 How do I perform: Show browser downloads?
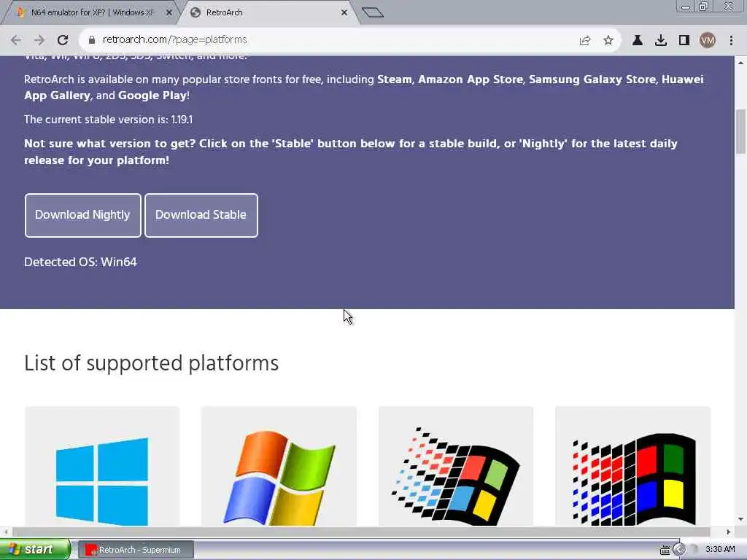click(661, 41)
